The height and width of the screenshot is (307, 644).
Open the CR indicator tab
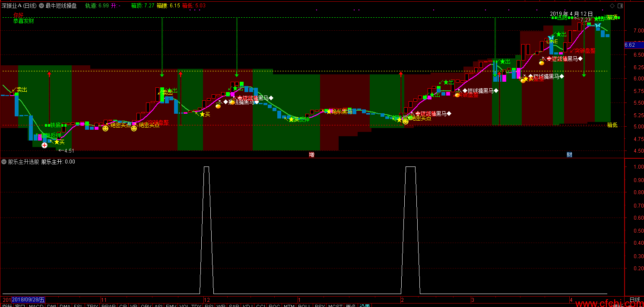tap(123, 305)
